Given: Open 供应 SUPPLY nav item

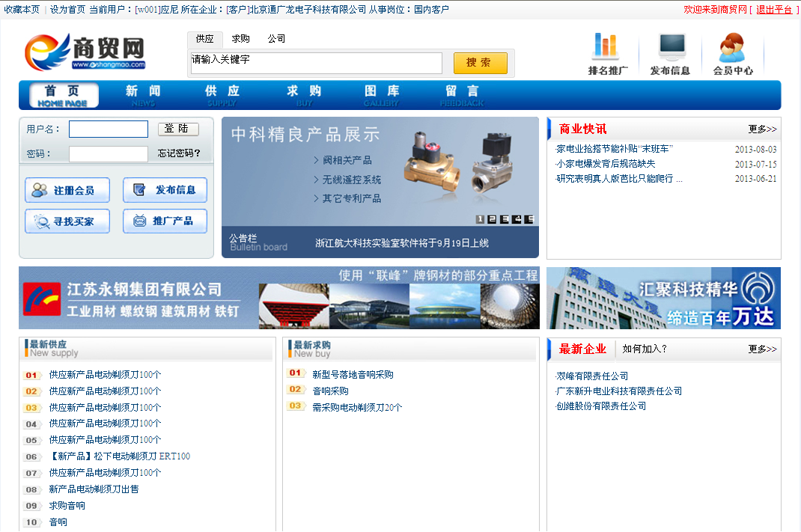Looking at the screenshot, I should tap(222, 96).
